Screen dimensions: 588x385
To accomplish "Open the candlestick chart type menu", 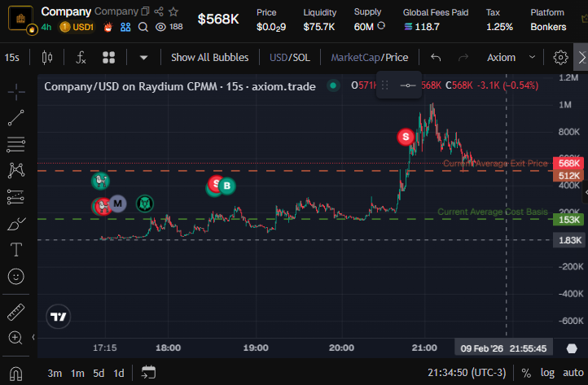I will [47, 57].
